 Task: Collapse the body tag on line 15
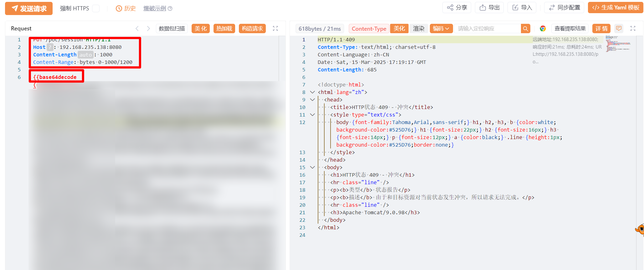coord(312,167)
